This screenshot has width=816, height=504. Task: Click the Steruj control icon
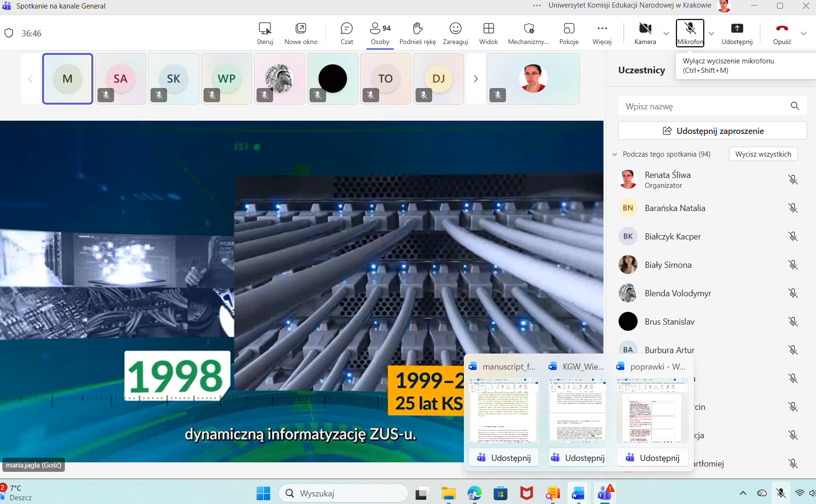(265, 33)
